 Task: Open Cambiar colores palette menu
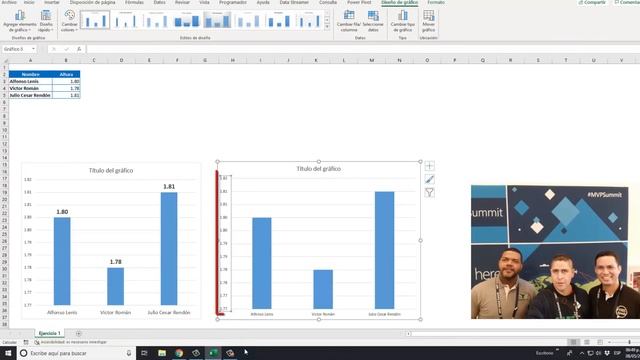click(x=69, y=21)
